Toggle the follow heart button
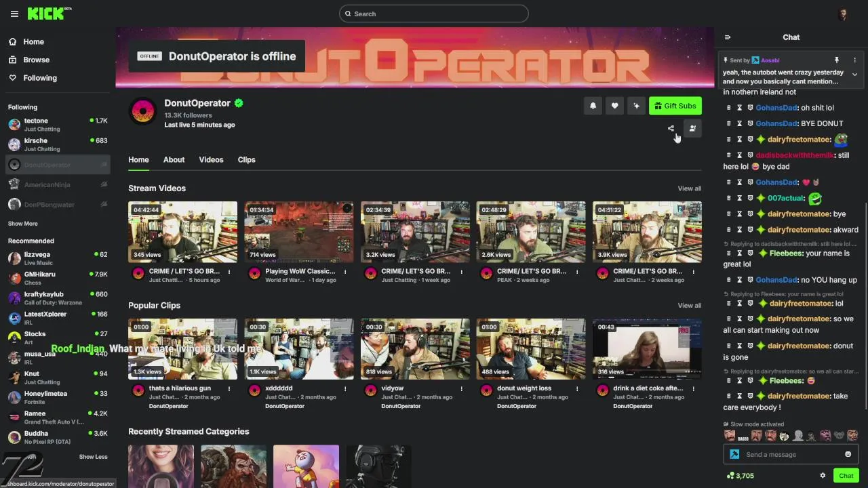Image resolution: width=868 pixels, height=488 pixels. [x=614, y=106]
